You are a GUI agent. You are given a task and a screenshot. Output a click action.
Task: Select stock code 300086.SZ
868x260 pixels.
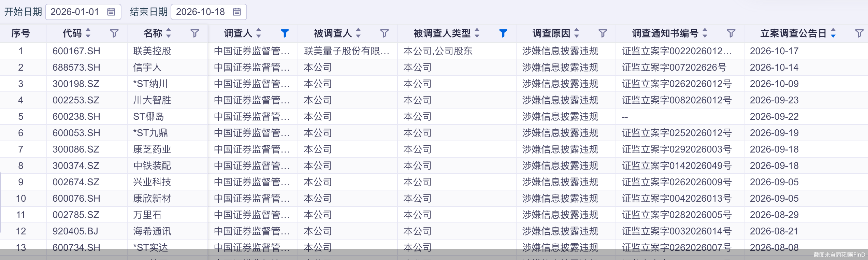[x=76, y=149]
